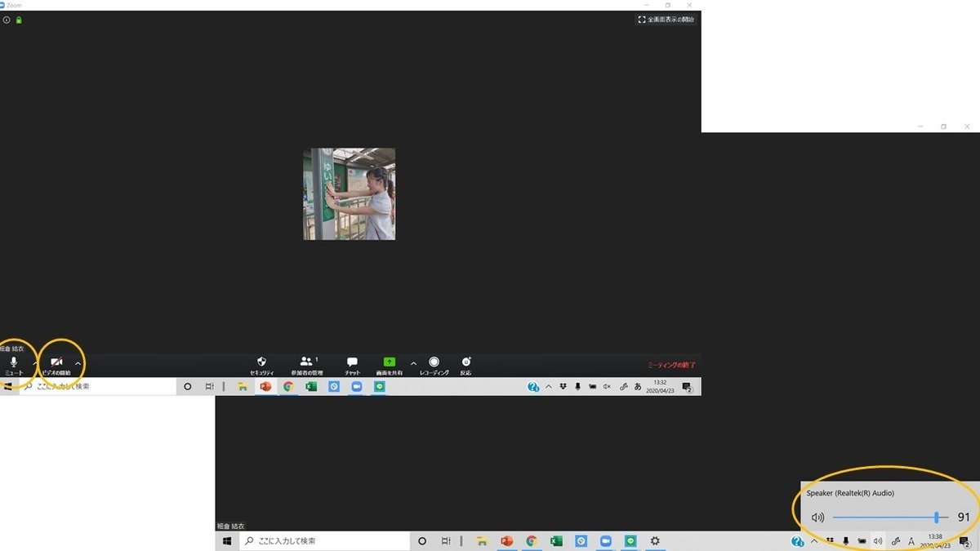The image size is (980, 551).
Task: Open Task View in the 13:38 taskbar
Action: pos(446,540)
